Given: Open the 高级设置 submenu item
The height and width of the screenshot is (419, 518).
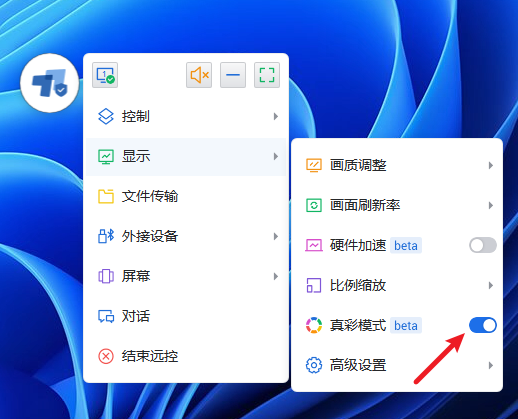Looking at the screenshot, I should point(397,365).
